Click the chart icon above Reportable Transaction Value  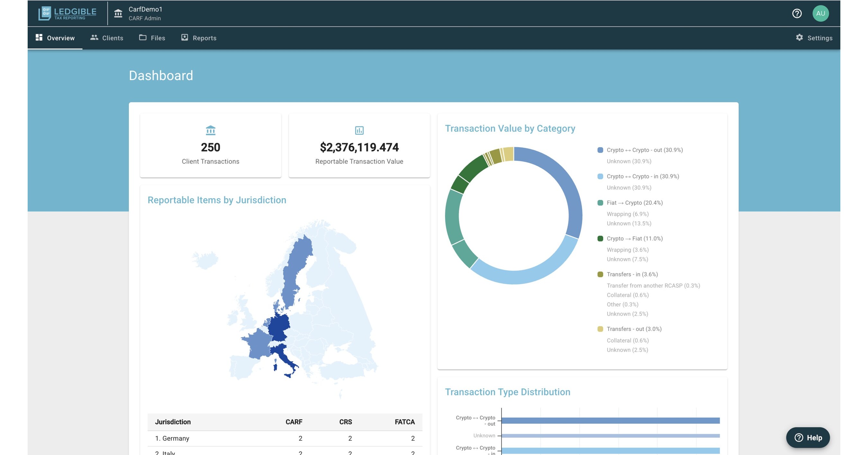[359, 130]
